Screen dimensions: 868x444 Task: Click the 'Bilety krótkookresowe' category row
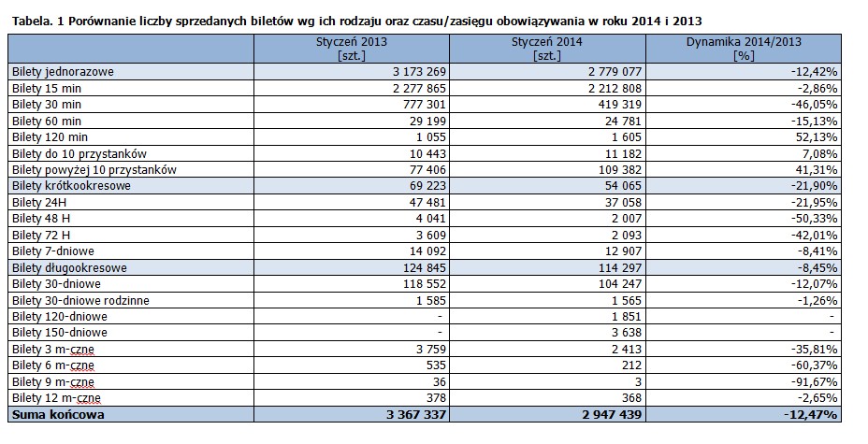pyautogui.click(x=425, y=186)
